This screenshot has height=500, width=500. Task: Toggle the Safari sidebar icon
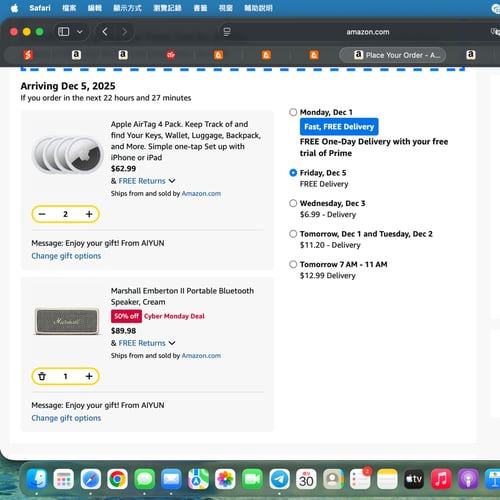63,32
